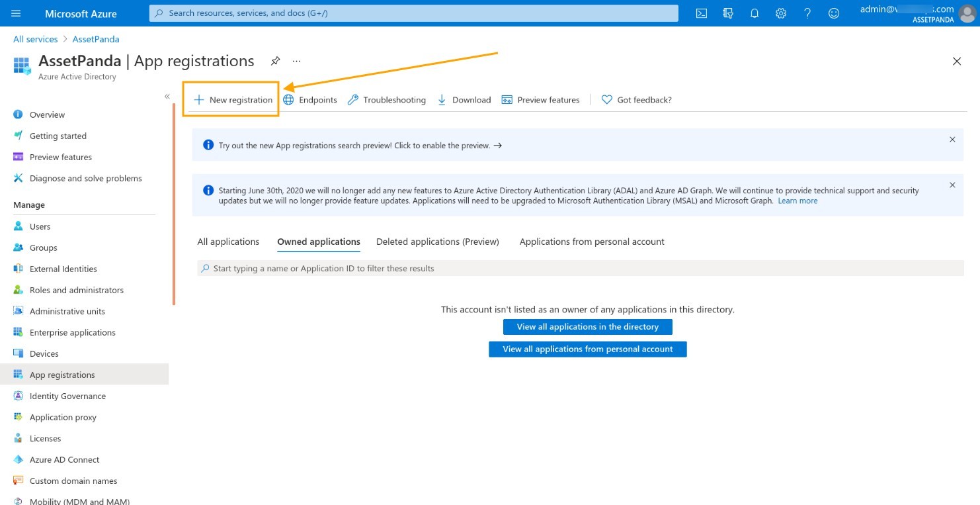
Task: Focus the top search resources bar
Action: point(414,13)
